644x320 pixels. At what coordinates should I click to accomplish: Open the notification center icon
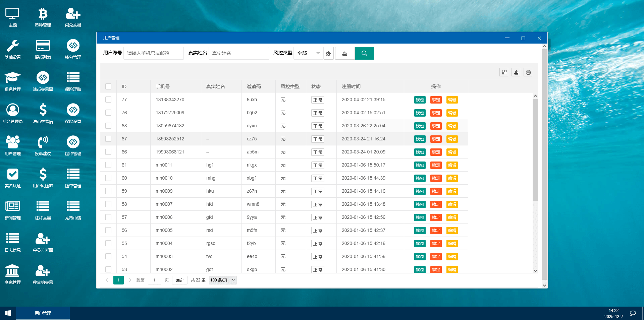pos(633,313)
